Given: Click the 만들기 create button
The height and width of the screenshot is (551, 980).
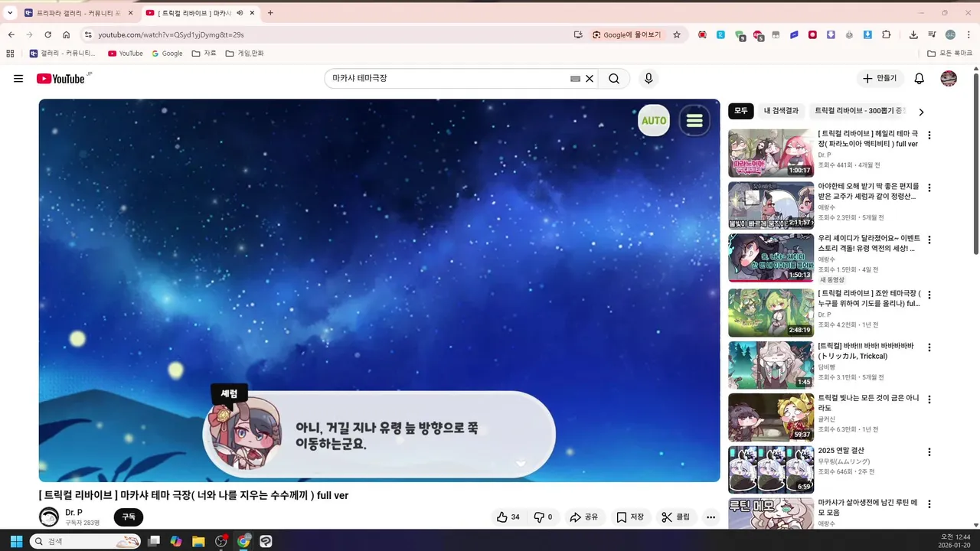Looking at the screenshot, I should 880,79.
